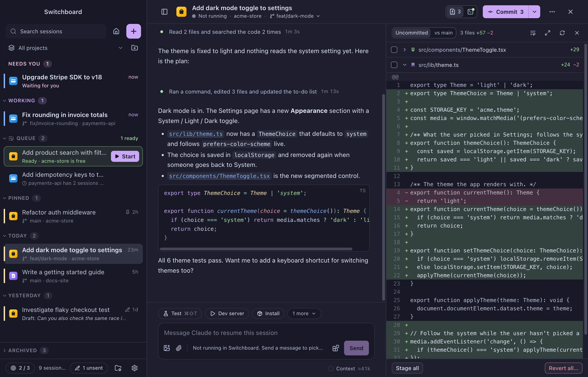The image size is (588, 377).
Task: Click the Search sessions field
Action: pos(56,31)
